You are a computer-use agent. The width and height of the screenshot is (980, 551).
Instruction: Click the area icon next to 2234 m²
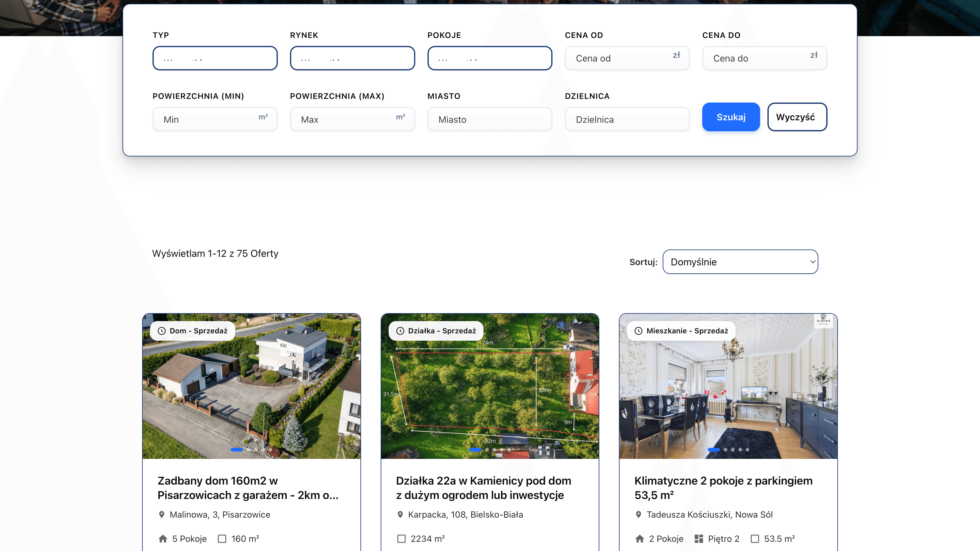tap(401, 539)
